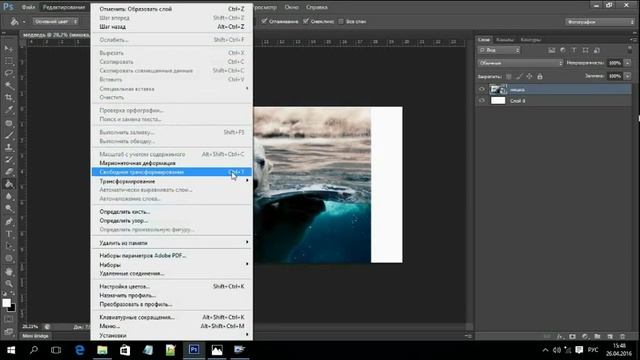Delete layer with trash icon

coord(622,336)
